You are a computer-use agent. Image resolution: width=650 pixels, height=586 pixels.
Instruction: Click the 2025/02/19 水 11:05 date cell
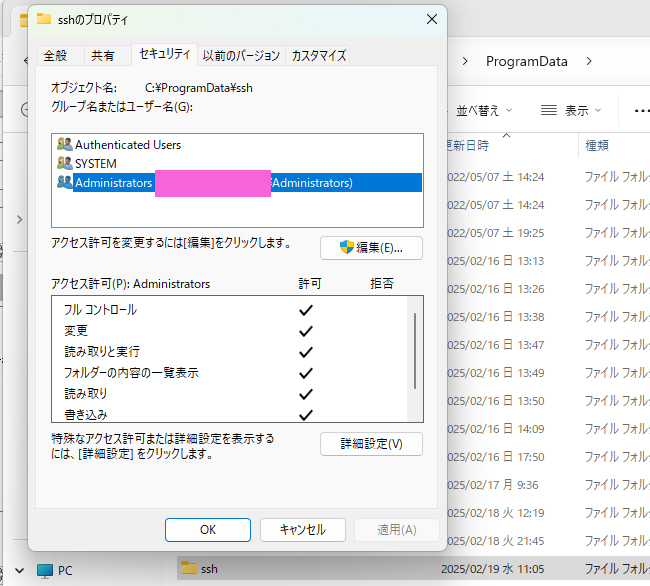pos(492,569)
